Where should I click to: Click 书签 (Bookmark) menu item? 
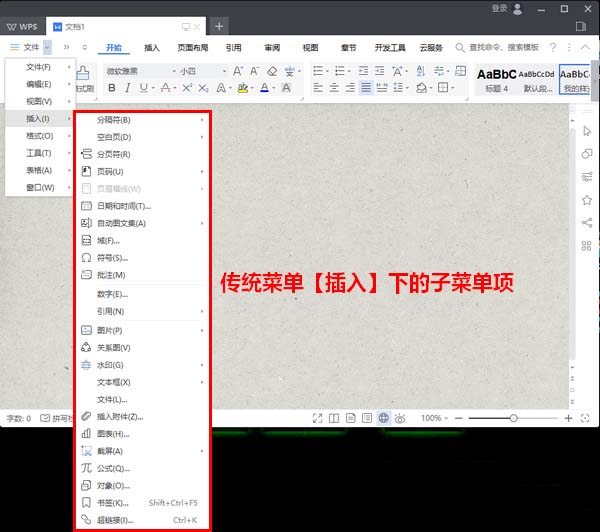point(112,503)
